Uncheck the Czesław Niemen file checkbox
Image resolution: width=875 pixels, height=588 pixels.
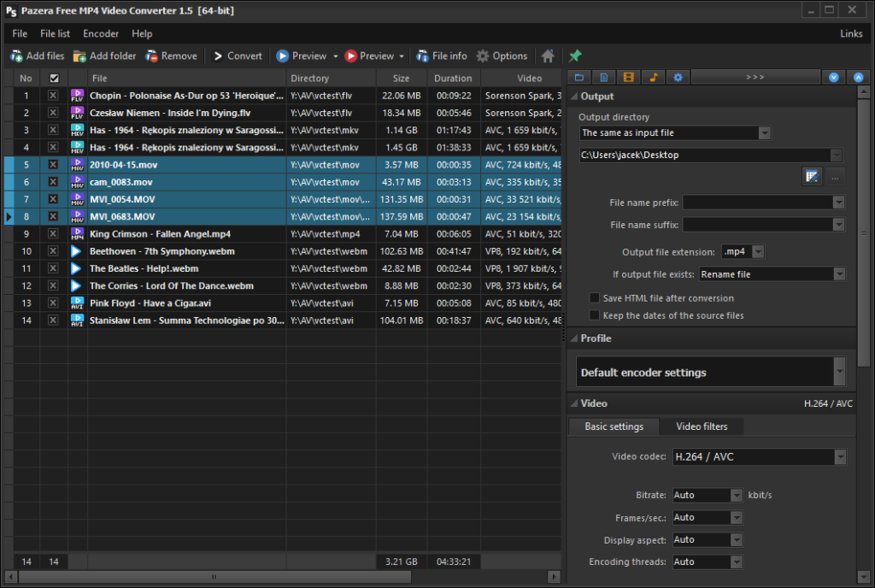53,113
